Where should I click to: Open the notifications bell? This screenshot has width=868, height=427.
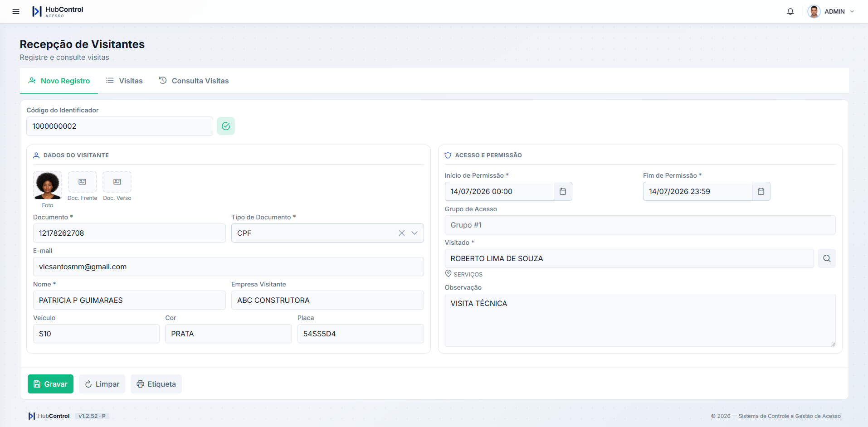click(790, 11)
